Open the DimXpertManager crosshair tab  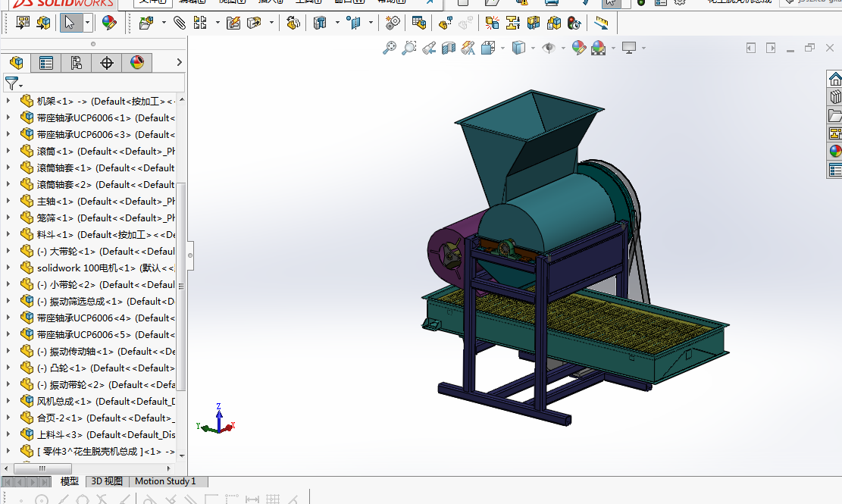click(x=107, y=63)
